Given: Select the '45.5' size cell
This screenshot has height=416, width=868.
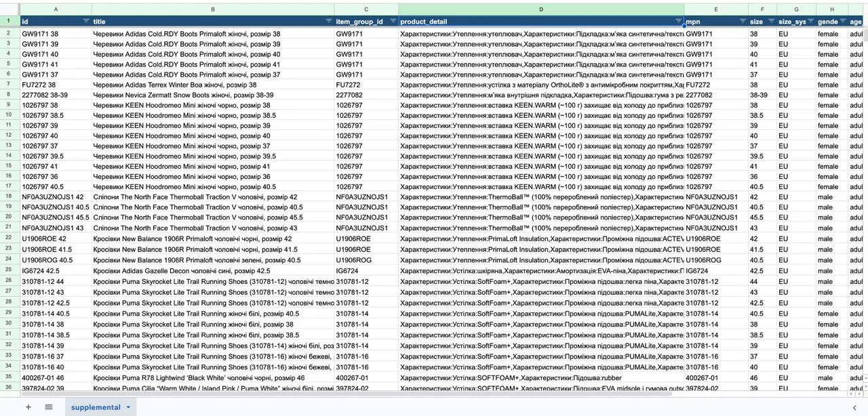Looking at the screenshot, I should [x=763, y=217].
